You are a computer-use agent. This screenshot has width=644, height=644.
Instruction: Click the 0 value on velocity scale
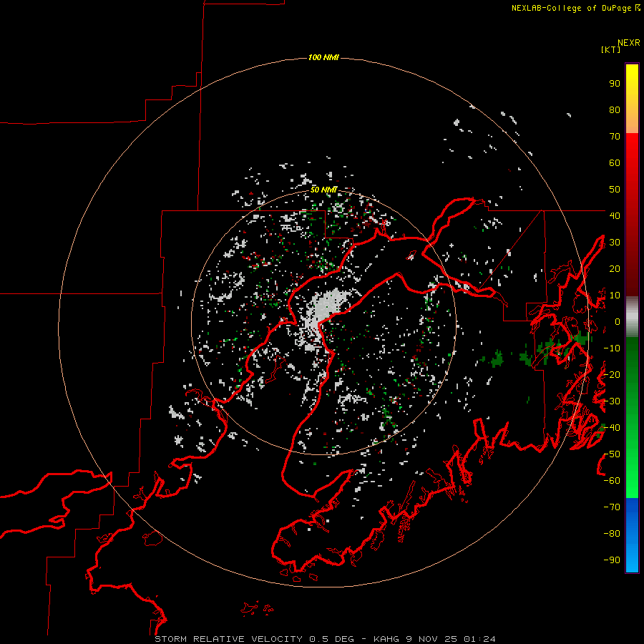[x=618, y=321]
